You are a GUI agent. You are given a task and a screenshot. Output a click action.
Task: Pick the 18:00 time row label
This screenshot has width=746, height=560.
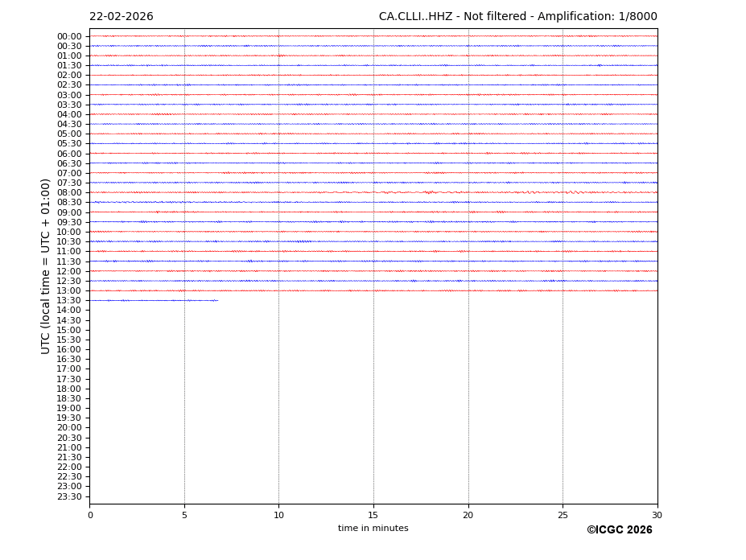coord(69,389)
